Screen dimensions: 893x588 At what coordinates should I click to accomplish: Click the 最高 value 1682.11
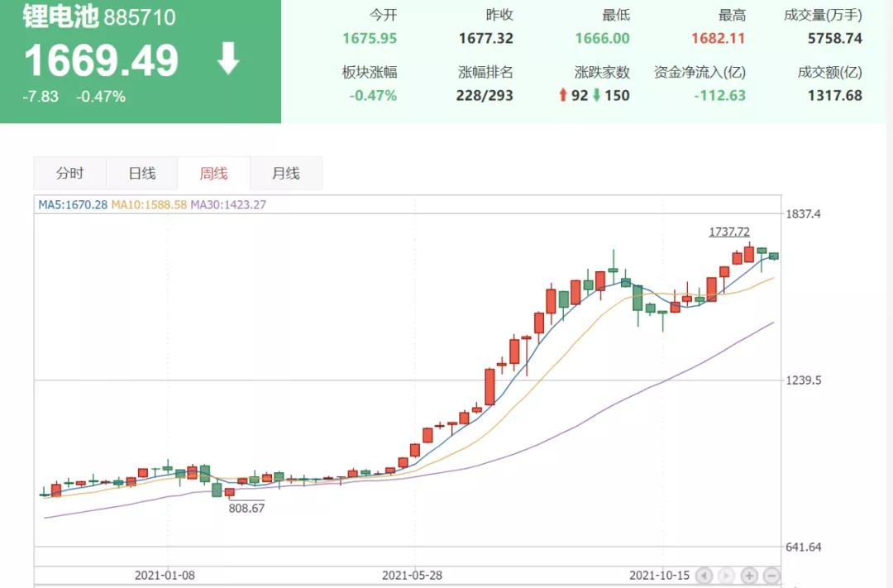[x=719, y=39]
